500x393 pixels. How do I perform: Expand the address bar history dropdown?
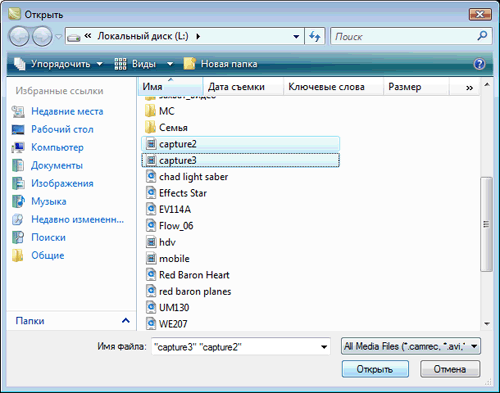tap(296, 36)
